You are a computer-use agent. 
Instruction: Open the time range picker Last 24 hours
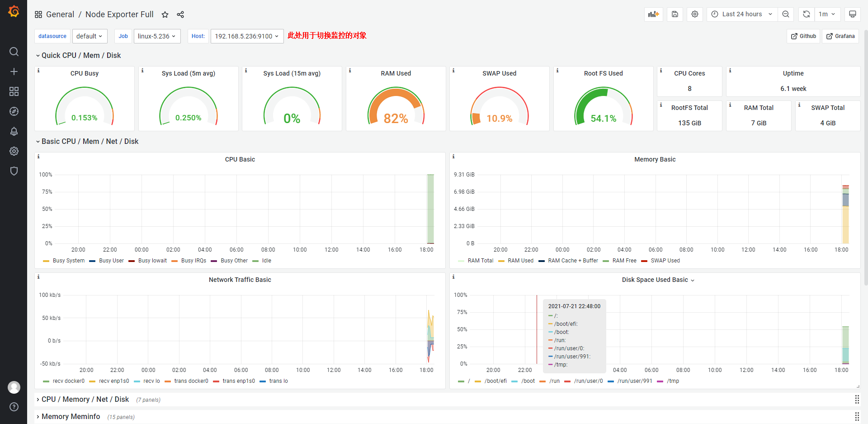(x=742, y=14)
